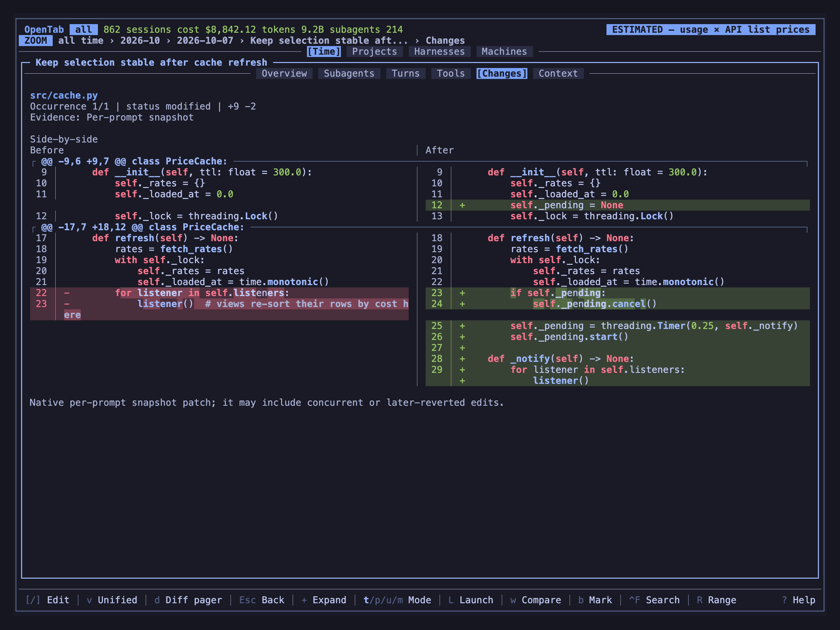Click the 'Before' column header
Image resolution: width=840 pixels, height=630 pixels.
47,150
